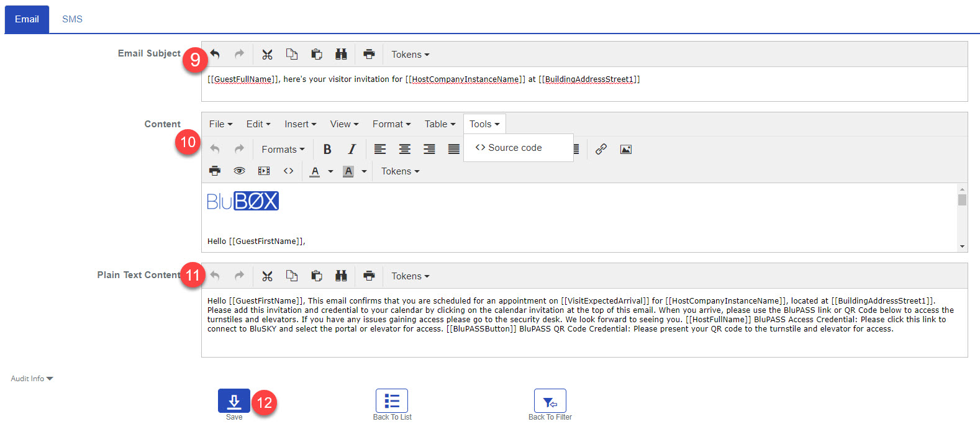Save the email template
The width and height of the screenshot is (980, 424).
tap(234, 401)
